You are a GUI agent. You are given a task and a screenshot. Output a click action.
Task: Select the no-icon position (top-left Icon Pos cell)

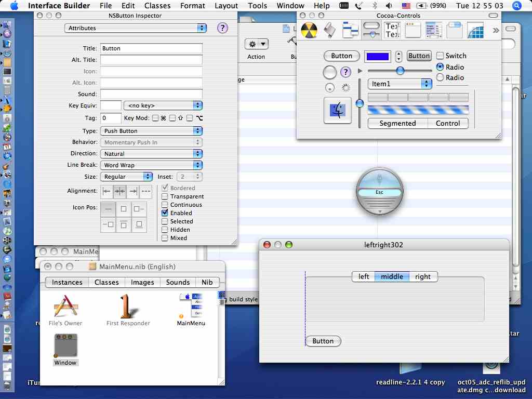(108, 209)
